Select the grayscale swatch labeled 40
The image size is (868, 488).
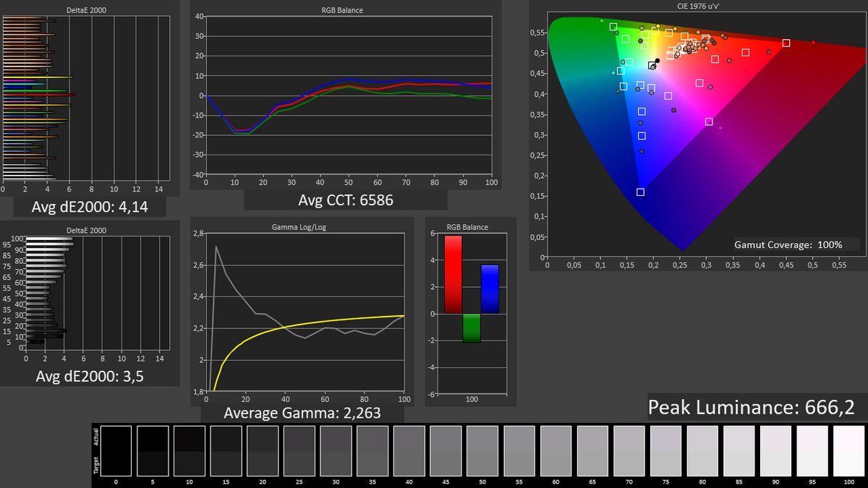pyautogui.click(x=409, y=450)
